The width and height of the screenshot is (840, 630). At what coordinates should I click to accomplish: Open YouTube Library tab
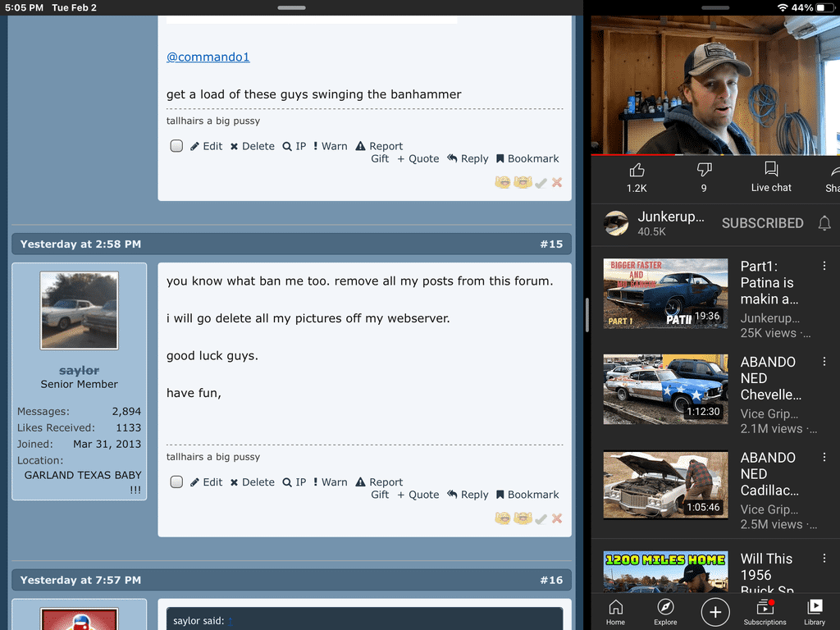(x=815, y=611)
